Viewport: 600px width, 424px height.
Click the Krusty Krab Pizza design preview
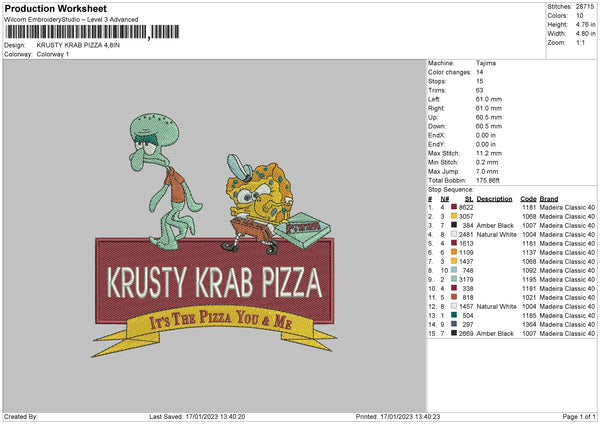tap(214, 235)
